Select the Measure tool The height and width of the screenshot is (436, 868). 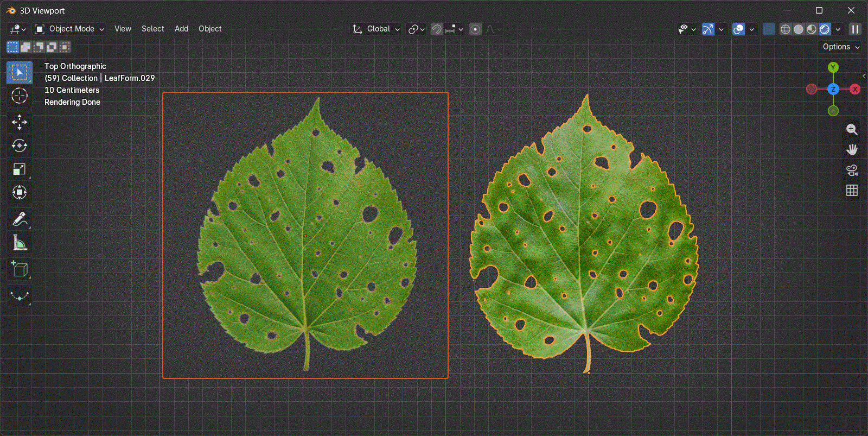click(x=20, y=243)
